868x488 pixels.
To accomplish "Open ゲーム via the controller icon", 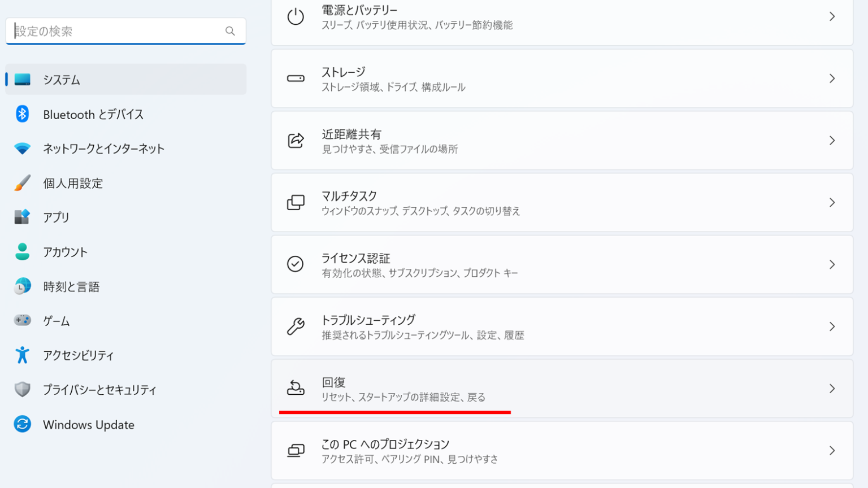I will coord(21,320).
